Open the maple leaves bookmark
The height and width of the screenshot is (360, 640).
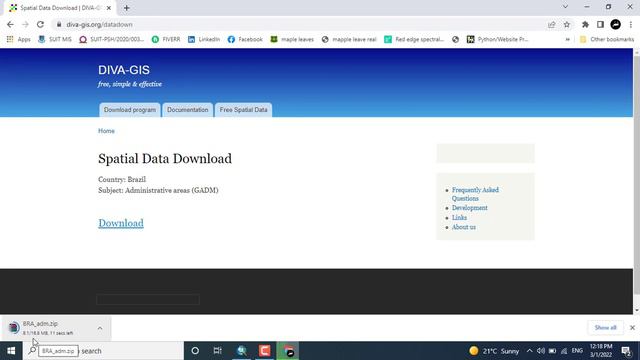pos(292,39)
